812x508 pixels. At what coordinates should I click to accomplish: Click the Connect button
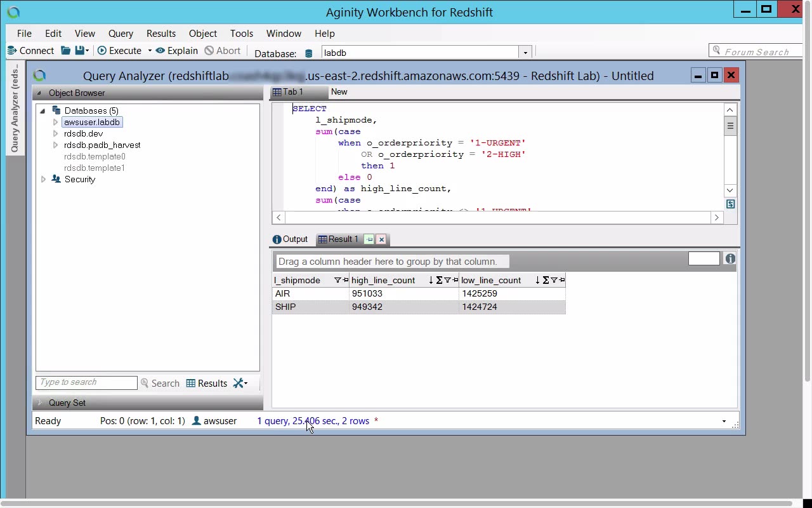point(30,51)
